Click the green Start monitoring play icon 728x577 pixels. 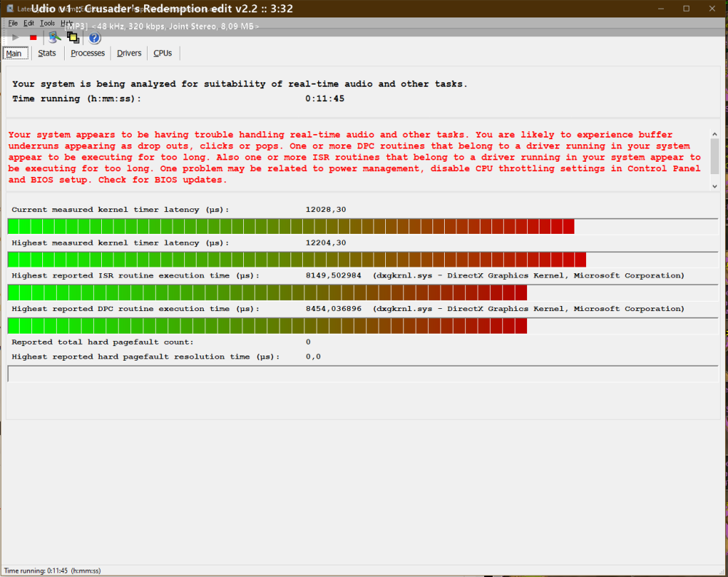(15, 37)
